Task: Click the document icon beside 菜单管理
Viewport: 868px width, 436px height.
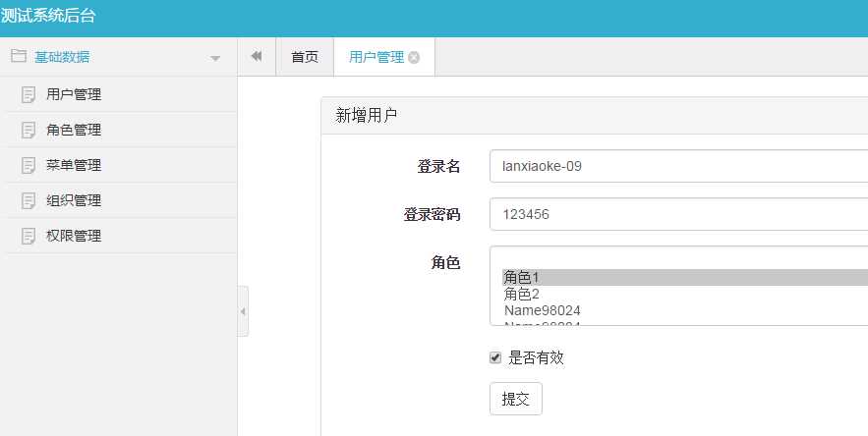Action: click(x=29, y=165)
